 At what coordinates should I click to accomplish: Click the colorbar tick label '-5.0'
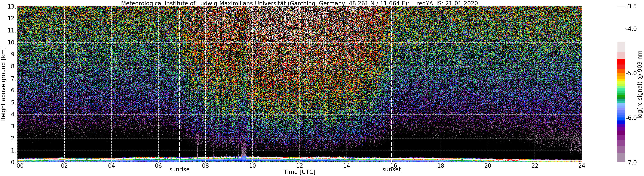[632, 73]
